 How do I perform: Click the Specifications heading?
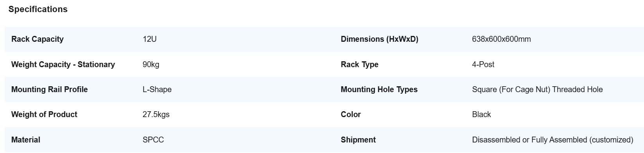point(38,9)
